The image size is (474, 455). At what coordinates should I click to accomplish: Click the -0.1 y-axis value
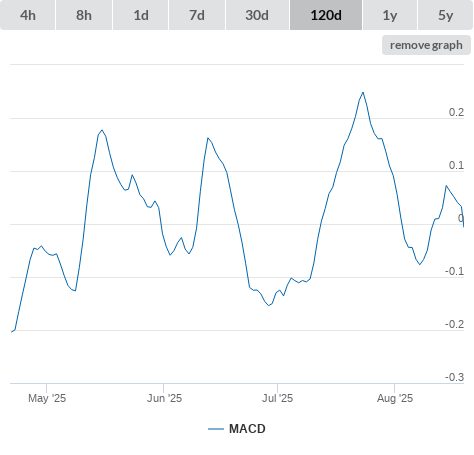(454, 271)
